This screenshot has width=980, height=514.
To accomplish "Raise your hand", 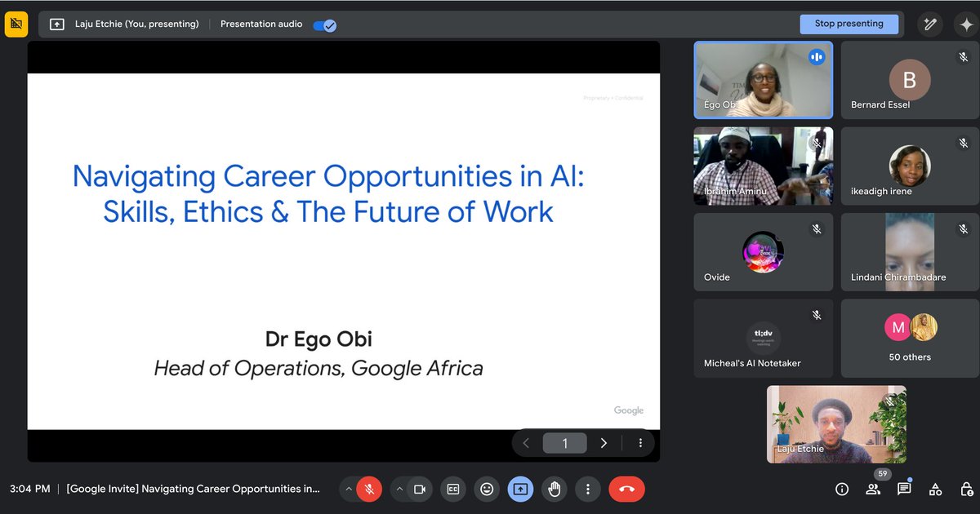I will click(554, 489).
